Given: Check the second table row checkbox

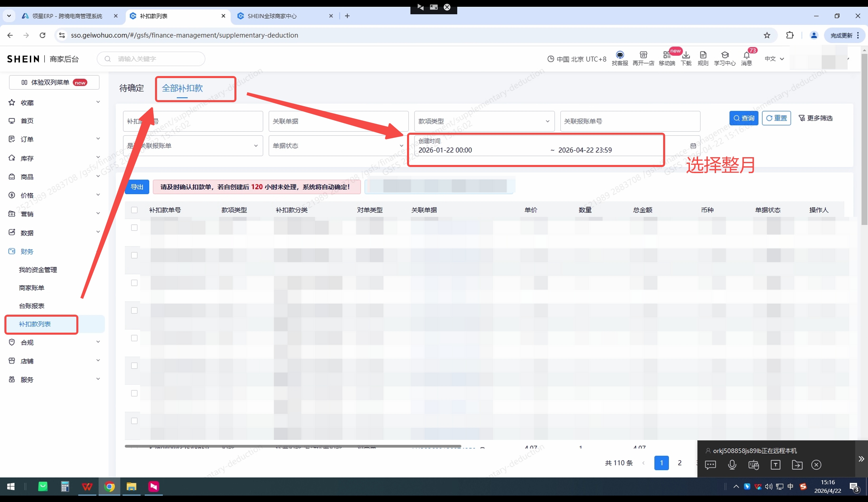Looking at the screenshot, I should (x=134, y=255).
